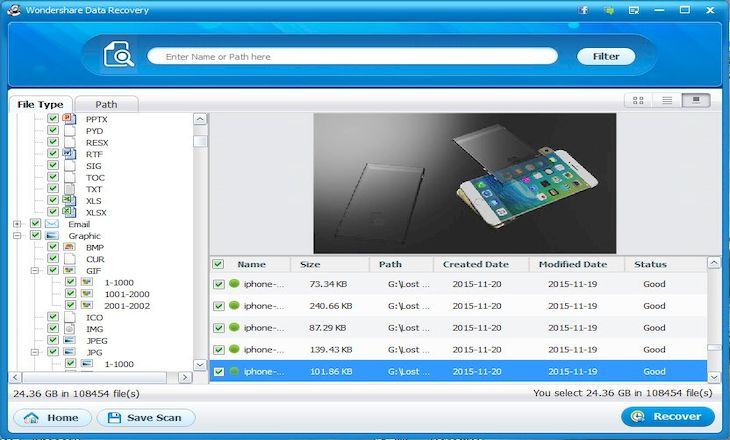This screenshot has height=440, width=730.
Task: Click tree horizontal scroll right arrow
Action: pyautogui.click(x=185, y=377)
